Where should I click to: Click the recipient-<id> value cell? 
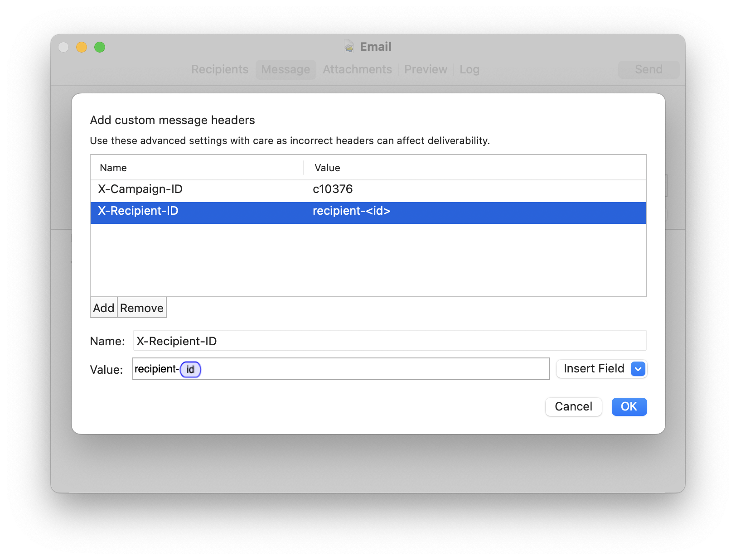point(352,211)
